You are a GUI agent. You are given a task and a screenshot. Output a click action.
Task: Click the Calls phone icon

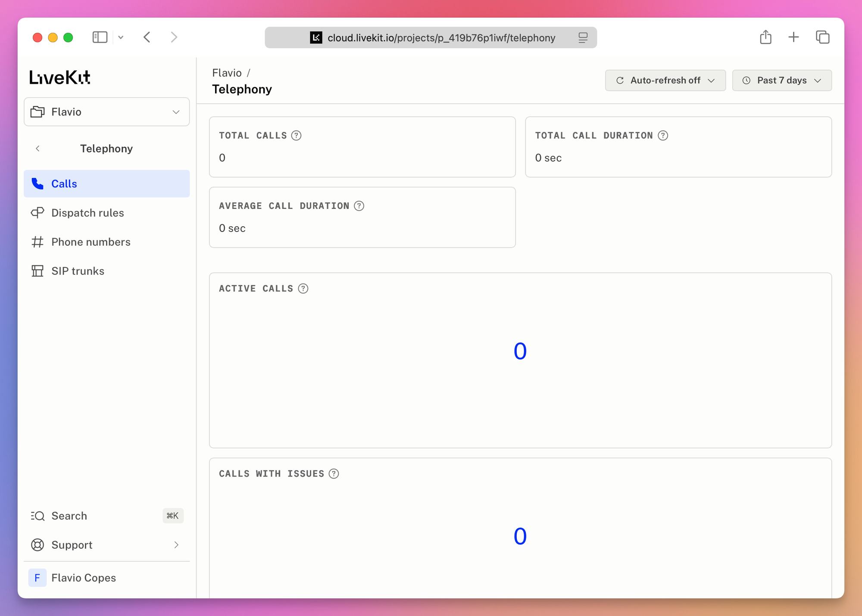point(37,184)
